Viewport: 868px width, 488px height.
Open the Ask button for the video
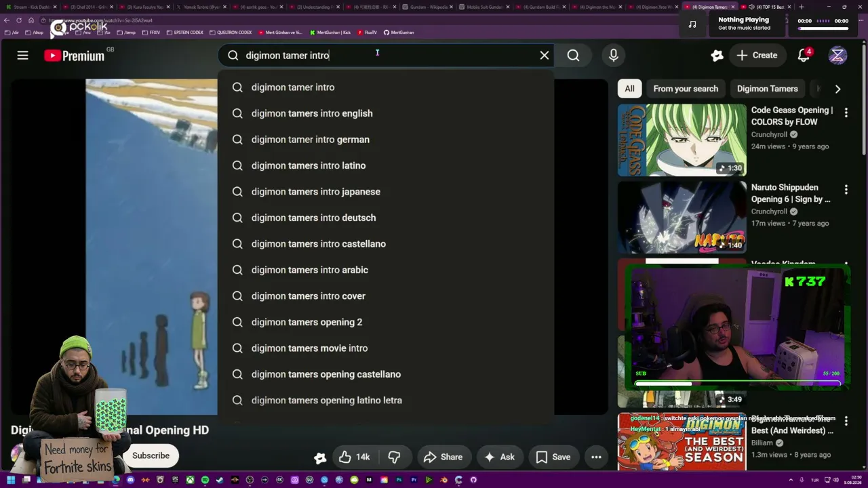pyautogui.click(x=499, y=457)
